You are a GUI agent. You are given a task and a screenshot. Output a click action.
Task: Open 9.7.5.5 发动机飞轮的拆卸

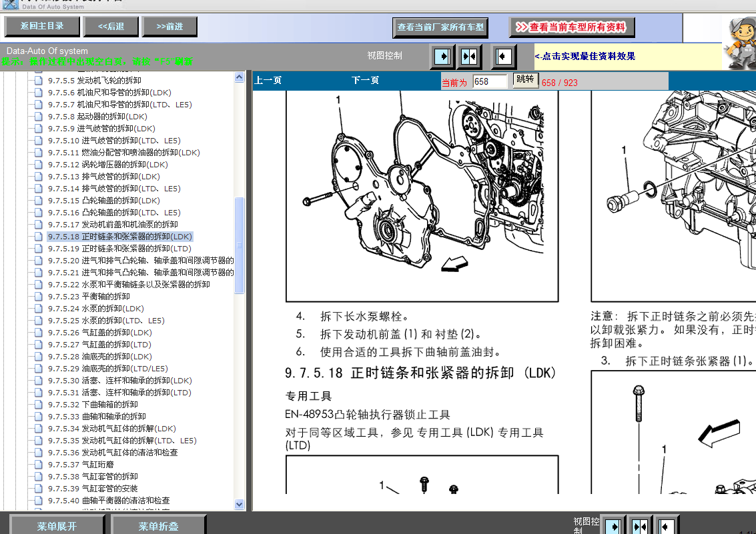95,81
